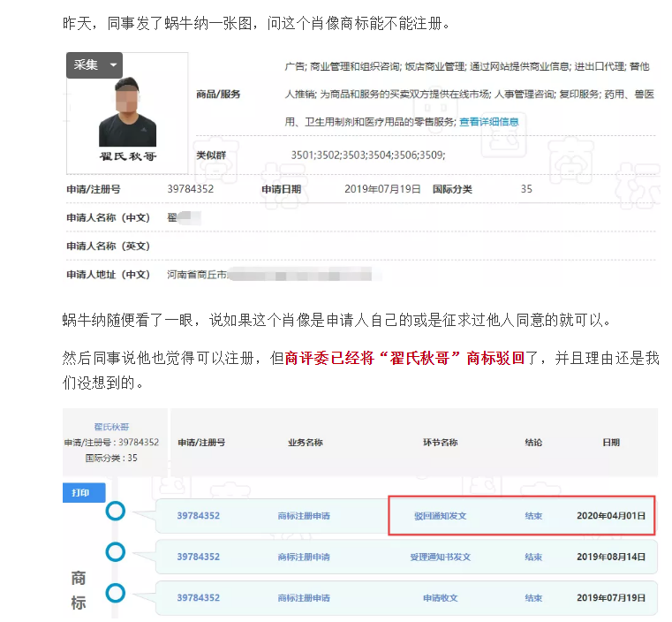Select the date 2019年07月19日 in the status table
Image resolution: width=672 pixels, height=622 pixels.
click(x=611, y=598)
